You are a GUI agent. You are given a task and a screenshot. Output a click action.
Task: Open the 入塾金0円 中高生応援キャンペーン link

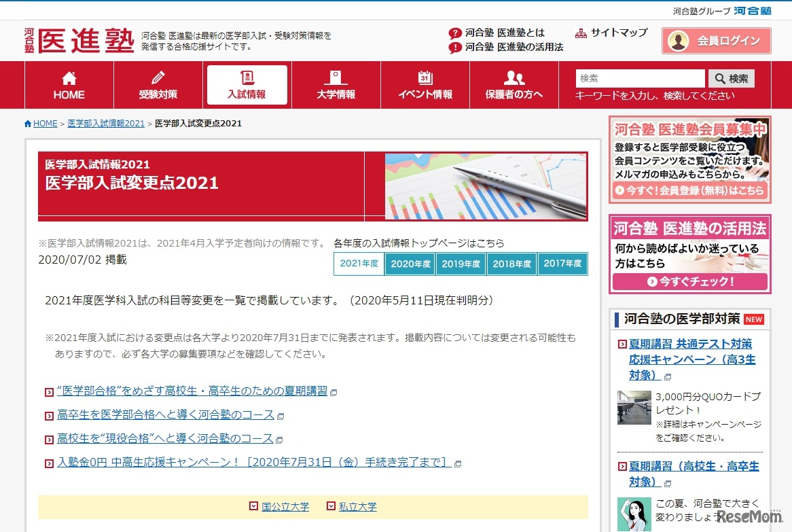coord(254,462)
